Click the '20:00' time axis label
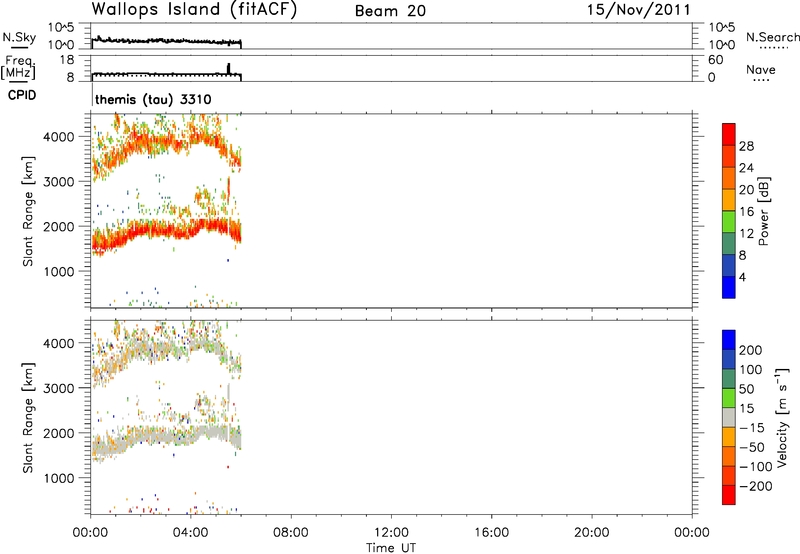 click(592, 533)
